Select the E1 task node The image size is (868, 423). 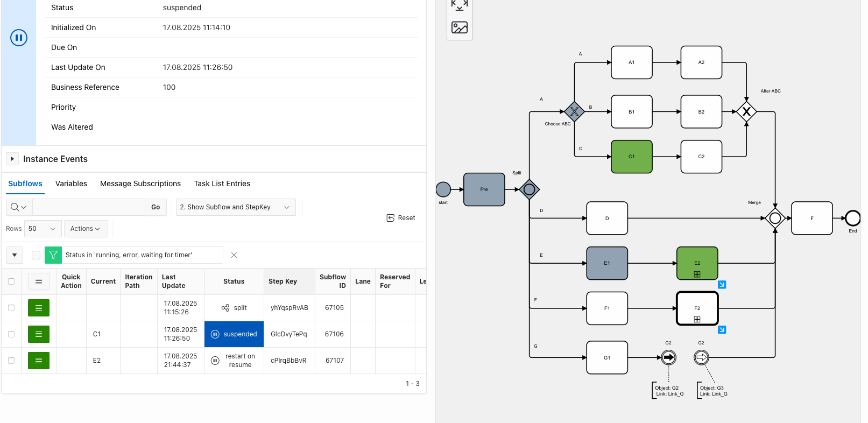tap(607, 263)
